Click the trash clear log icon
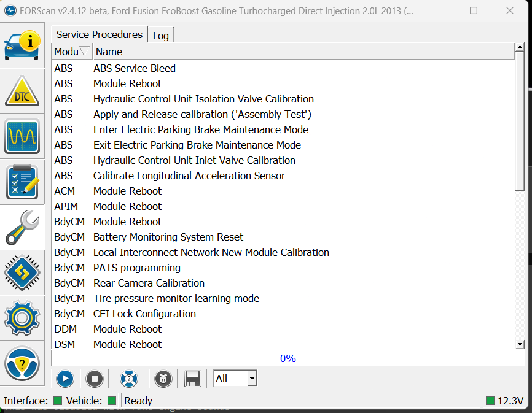 coord(163,379)
